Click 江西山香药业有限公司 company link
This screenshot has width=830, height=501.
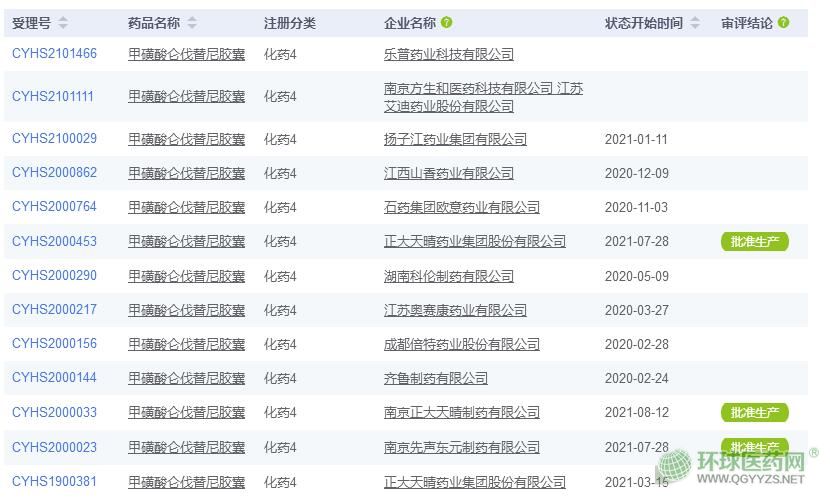coord(448,173)
